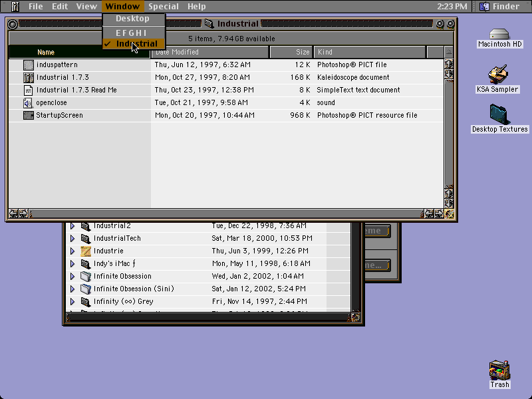This screenshot has height=399, width=532.
Task: Click the sort order button beside Kind column
Action: click(448, 52)
